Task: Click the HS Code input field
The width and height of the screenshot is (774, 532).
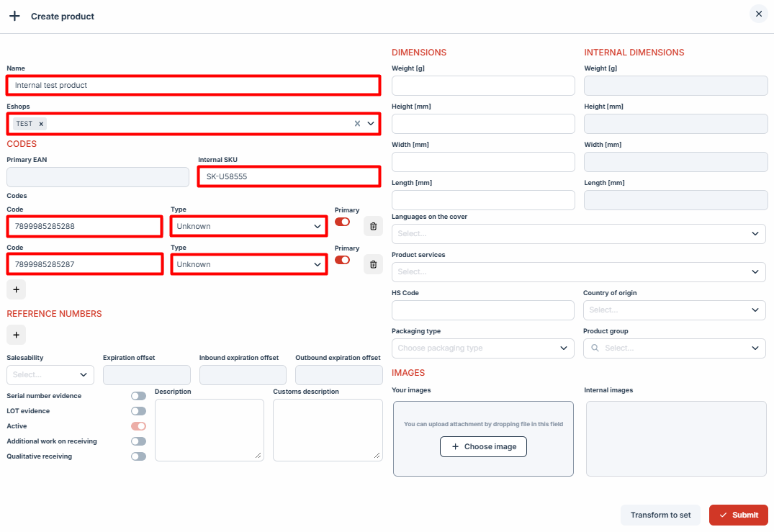Action: pyautogui.click(x=482, y=310)
